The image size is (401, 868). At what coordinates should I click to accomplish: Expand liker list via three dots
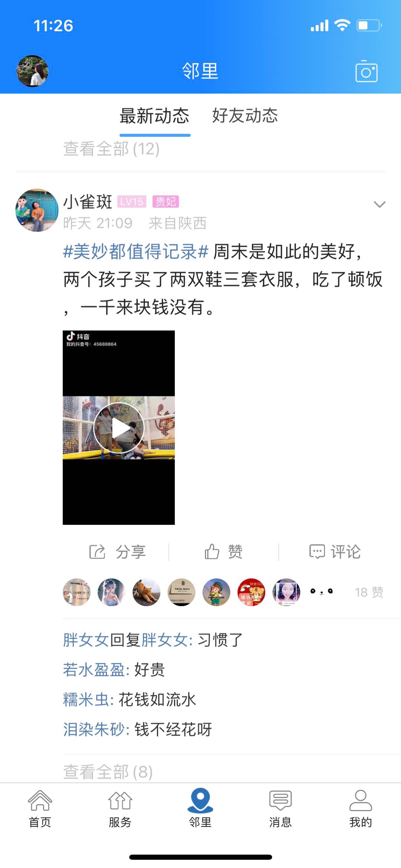click(x=322, y=592)
